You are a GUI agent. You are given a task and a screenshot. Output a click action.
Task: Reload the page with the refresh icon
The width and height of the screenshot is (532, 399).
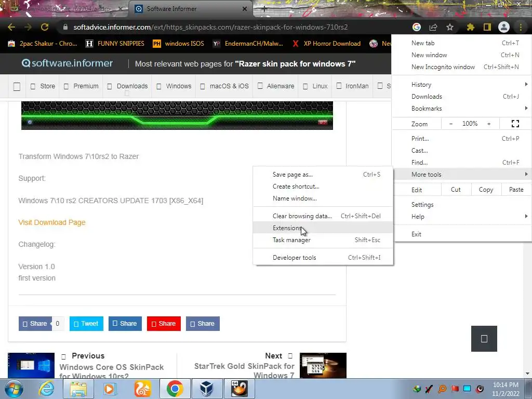pos(45,27)
